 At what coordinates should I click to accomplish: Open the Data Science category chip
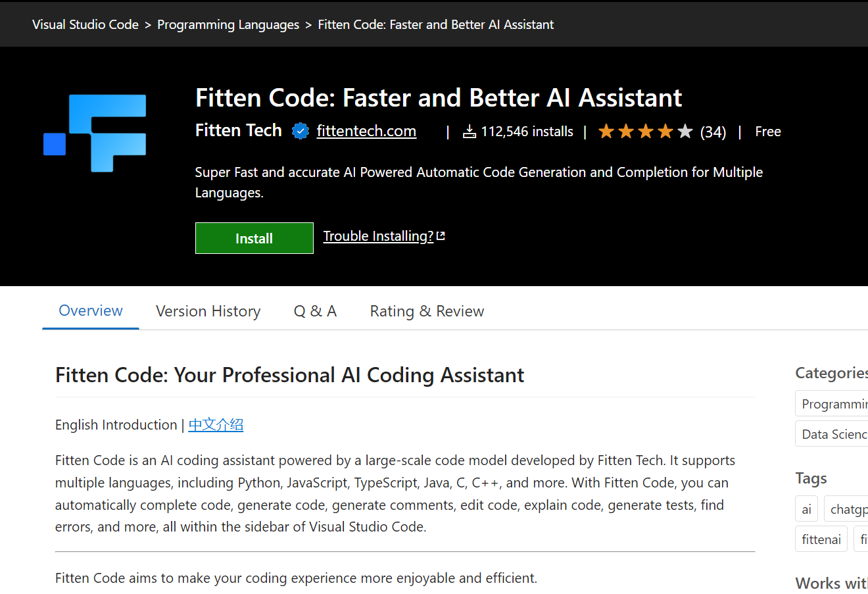click(x=832, y=434)
